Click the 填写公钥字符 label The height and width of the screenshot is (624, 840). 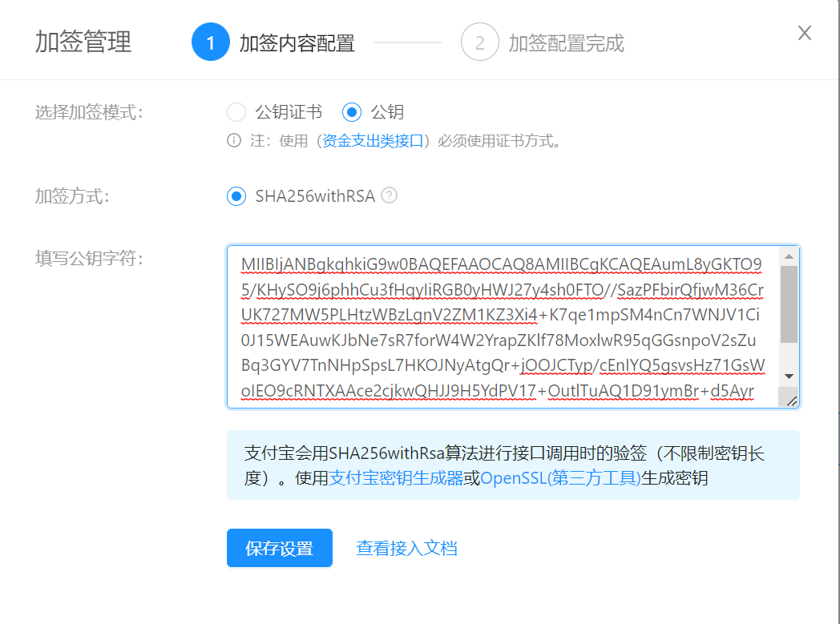pyautogui.click(x=90, y=259)
